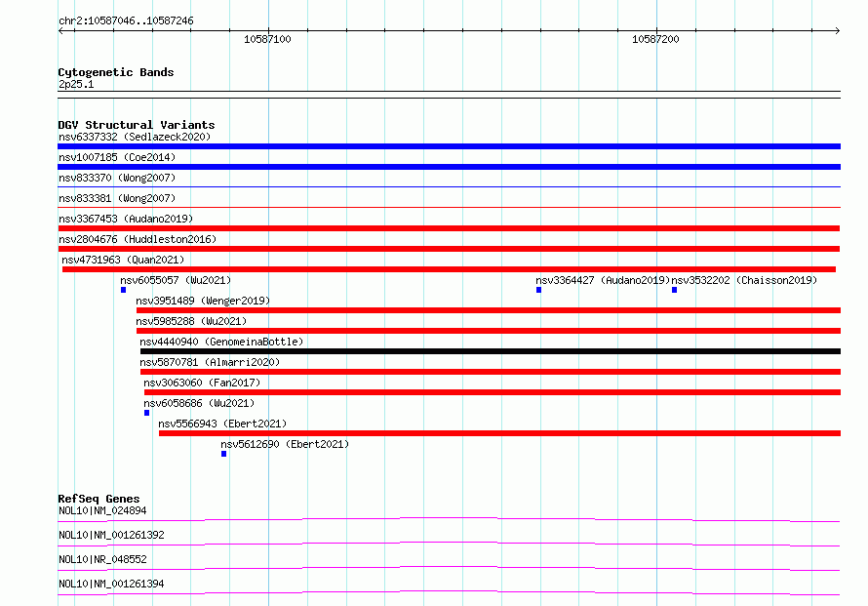Select the red bar under nsv5985288

pos(489,331)
